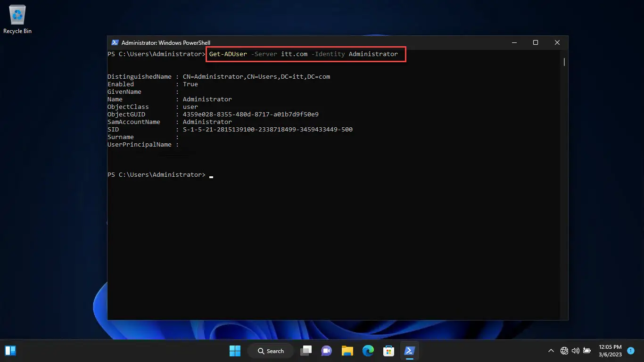Image resolution: width=644 pixels, height=362 pixels.
Task: Click the taskbar Search box
Action: (271, 351)
